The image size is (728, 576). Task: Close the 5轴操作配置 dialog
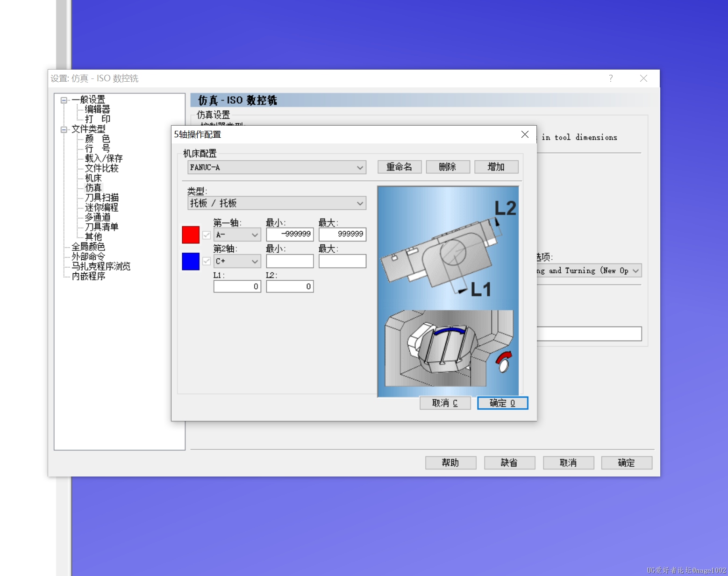525,135
